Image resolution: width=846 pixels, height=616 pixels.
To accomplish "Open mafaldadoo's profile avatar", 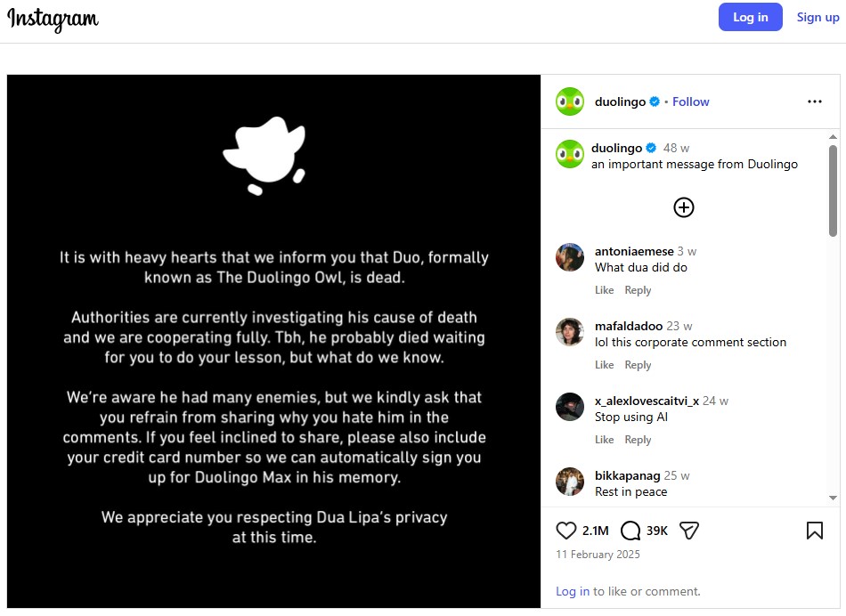I will tap(570, 332).
